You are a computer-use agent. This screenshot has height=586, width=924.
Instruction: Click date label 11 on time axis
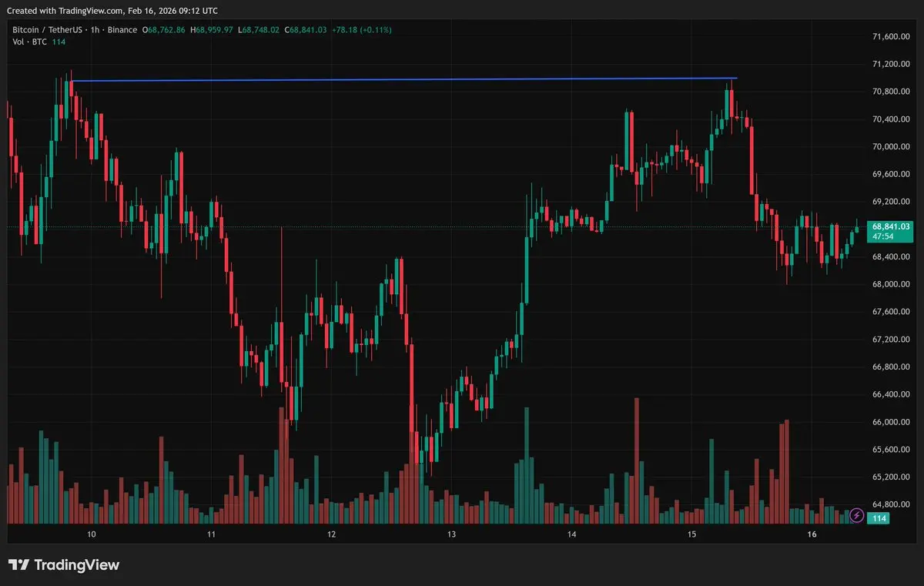(x=211, y=534)
